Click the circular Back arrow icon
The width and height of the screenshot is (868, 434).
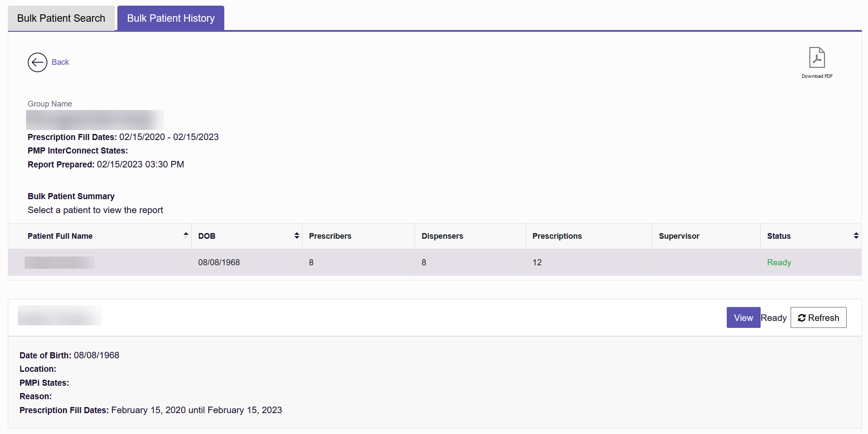(37, 62)
